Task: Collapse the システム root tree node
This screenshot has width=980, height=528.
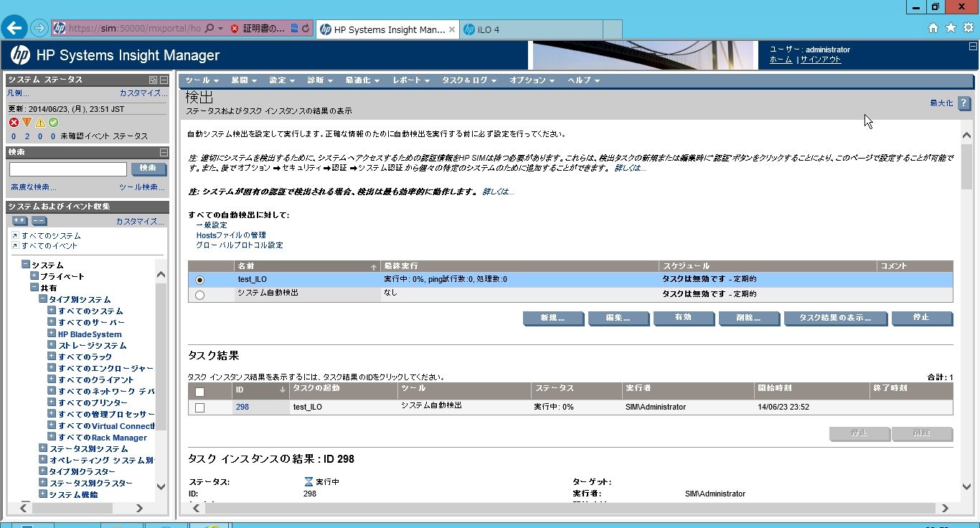Action: (x=26, y=265)
